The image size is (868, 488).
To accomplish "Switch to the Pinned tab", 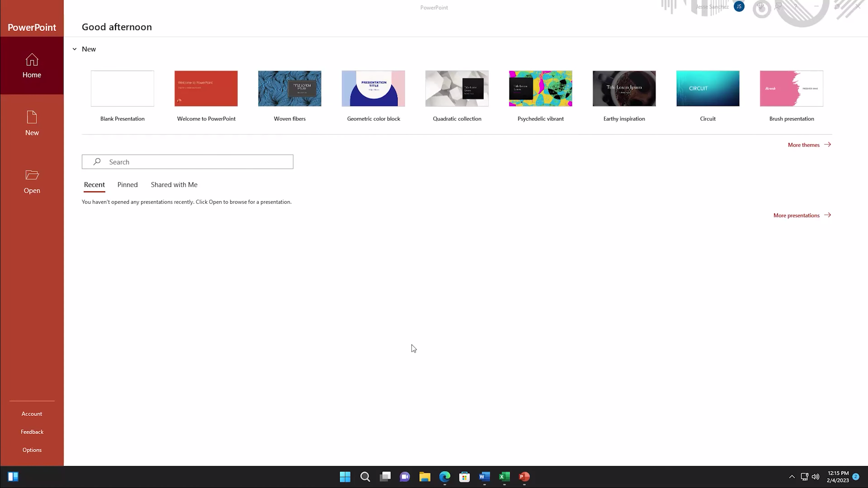I will click(127, 185).
